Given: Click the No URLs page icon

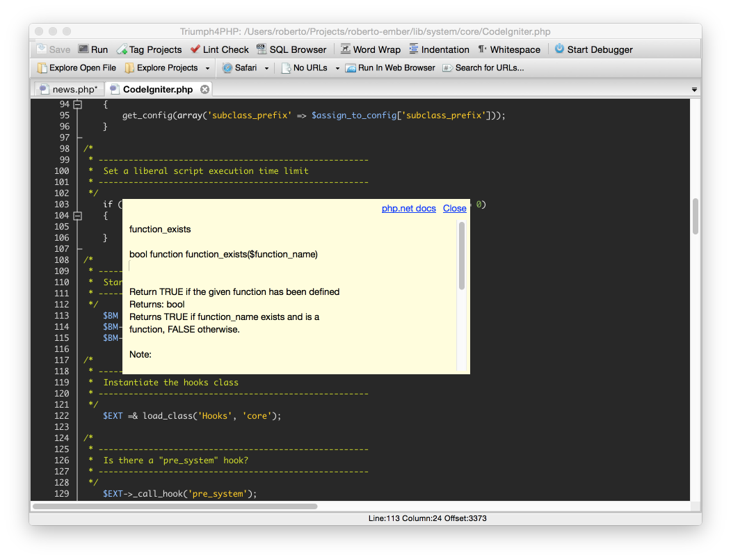Looking at the screenshot, I should tap(286, 68).
